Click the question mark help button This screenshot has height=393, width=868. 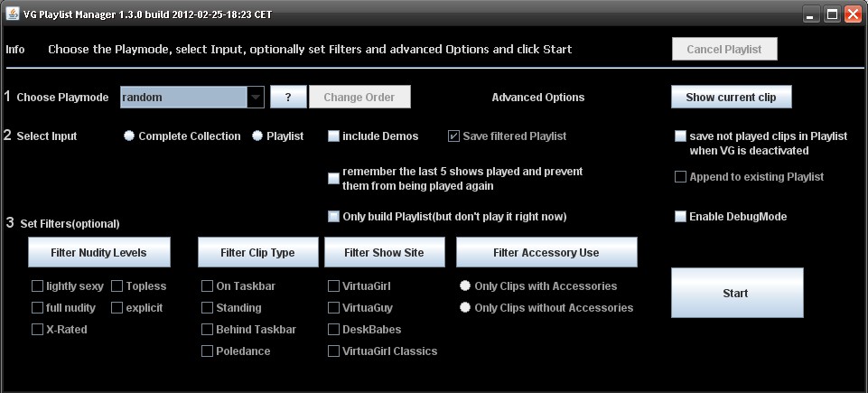click(x=288, y=98)
